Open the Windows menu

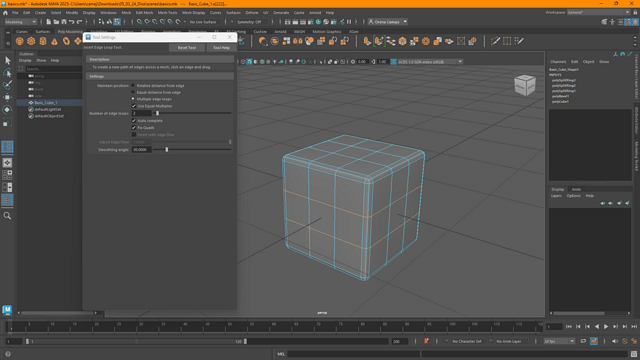point(108,13)
